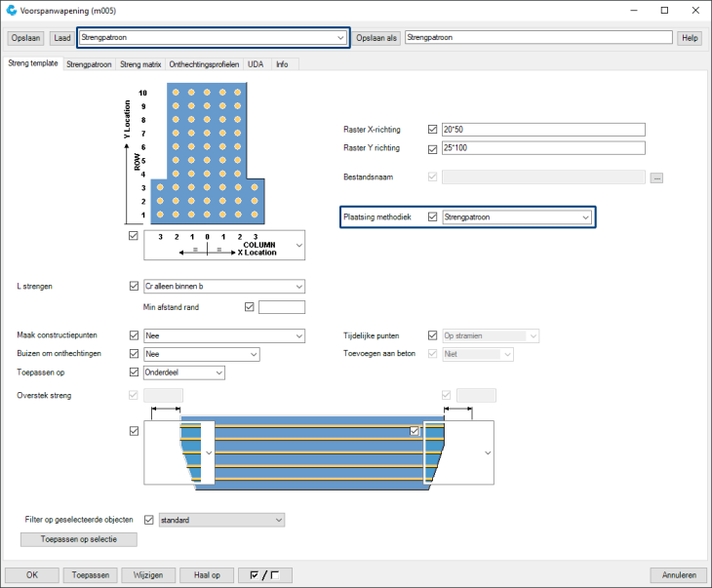This screenshot has width=712, height=588.
Task: Toggle the Plaatsing methodiek checkbox
Action: (433, 217)
